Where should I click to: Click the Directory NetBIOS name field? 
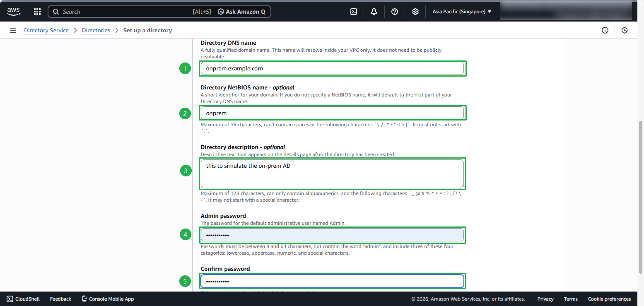[x=332, y=113]
